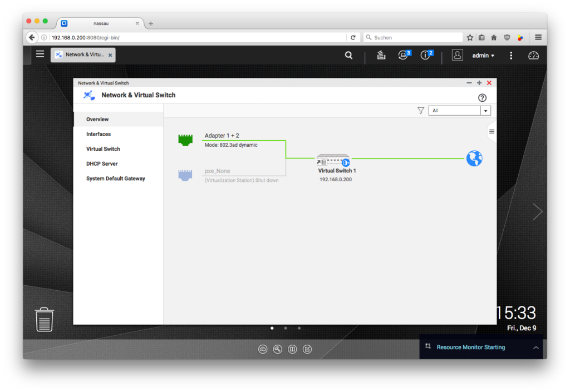Viewport: 570px width, 392px height.
Task: Expand the Resource Monitor notification chevron
Action: (x=535, y=348)
